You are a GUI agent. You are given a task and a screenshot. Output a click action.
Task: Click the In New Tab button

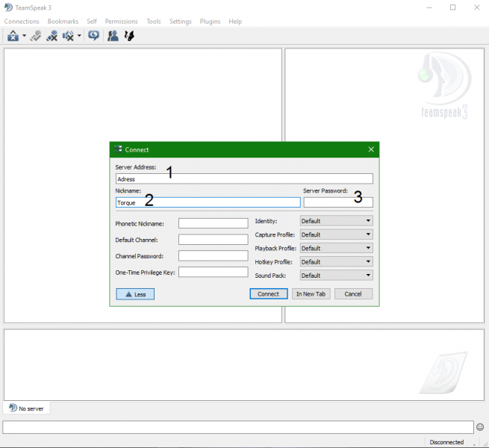coord(311,294)
